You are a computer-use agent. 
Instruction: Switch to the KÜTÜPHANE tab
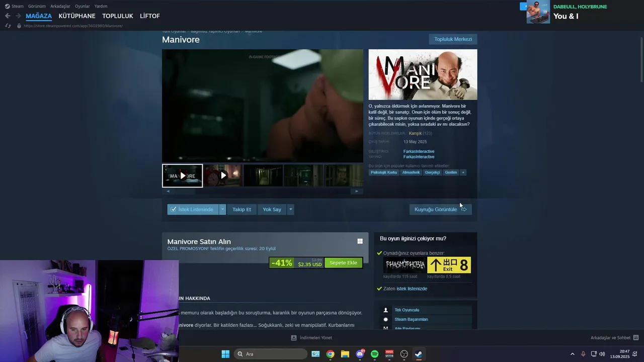coord(77,16)
